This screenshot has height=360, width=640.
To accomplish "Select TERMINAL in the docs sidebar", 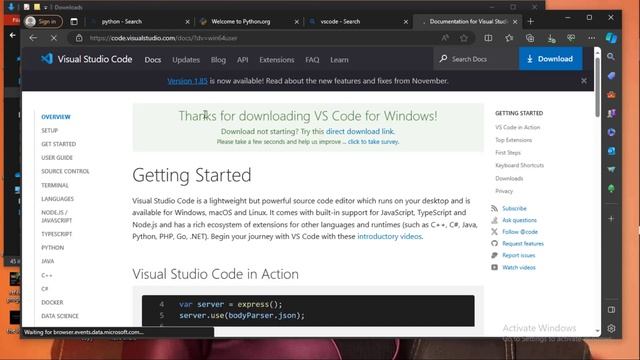I will (x=55, y=185).
